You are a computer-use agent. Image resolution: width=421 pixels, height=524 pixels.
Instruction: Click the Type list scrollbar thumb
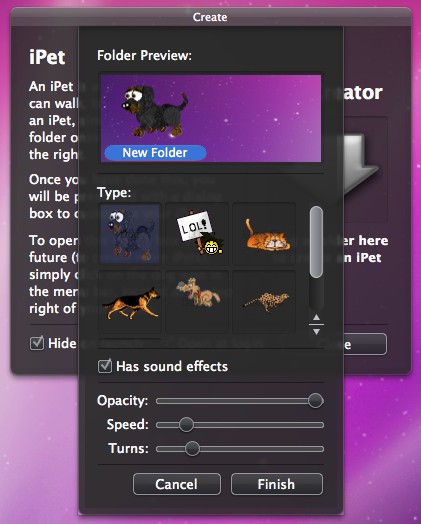(316, 242)
